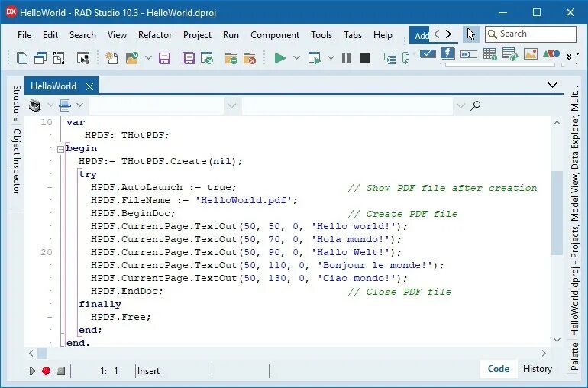Stop macro recording gray square

click(60, 371)
